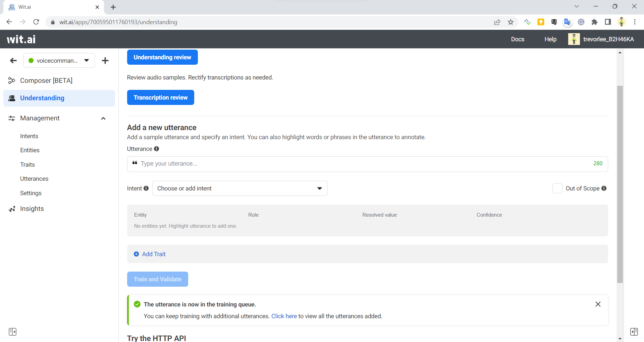Click the Out of Scope info icon
The width and height of the screenshot is (644, 342).
pos(604,188)
